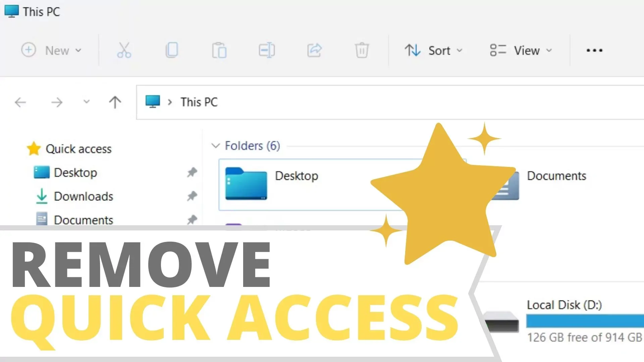Image resolution: width=644 pixels, height=362 pixels.
Task: Toggle Quick access pin for Desktop
Action: pyautogui.click(x=192, y=172)
